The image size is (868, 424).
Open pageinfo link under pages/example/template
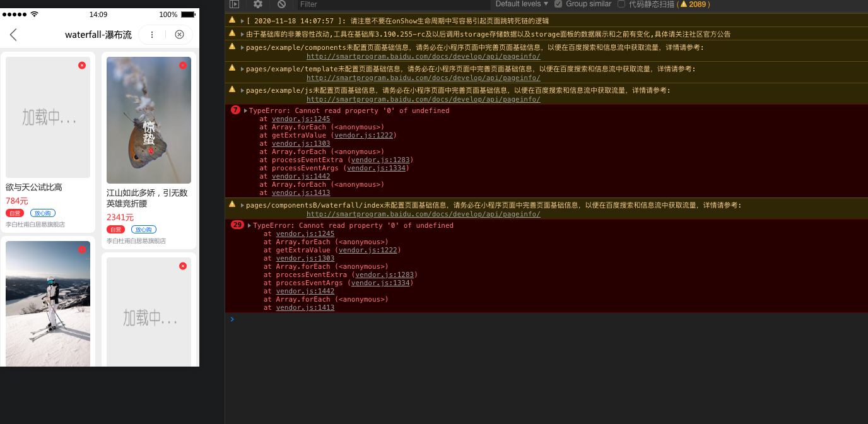pyautogui.click(x=423, y=78)
